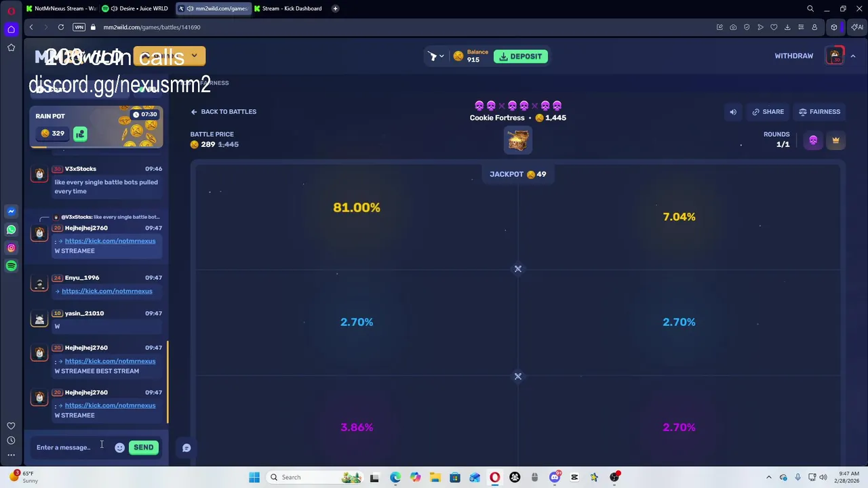Open Instagram in Opera sidebar
This screenshot has height=488, width=868.
coord(11,248)
